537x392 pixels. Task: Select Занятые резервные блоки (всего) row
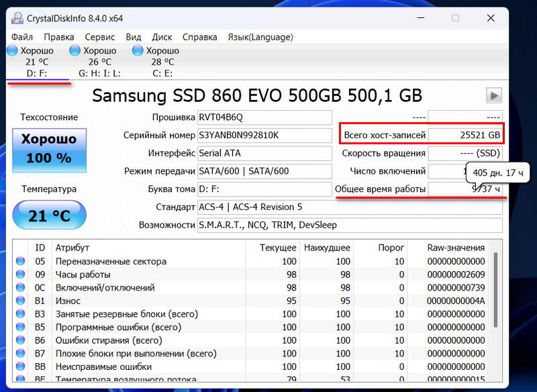pyautogui.click(x=250, y=314)
